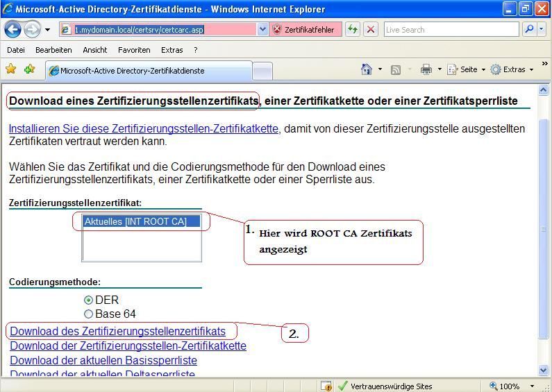Viewport: 552px width, 392px height.
Task: Open the zoom level dropdown arrow
Action: [532, 386]
